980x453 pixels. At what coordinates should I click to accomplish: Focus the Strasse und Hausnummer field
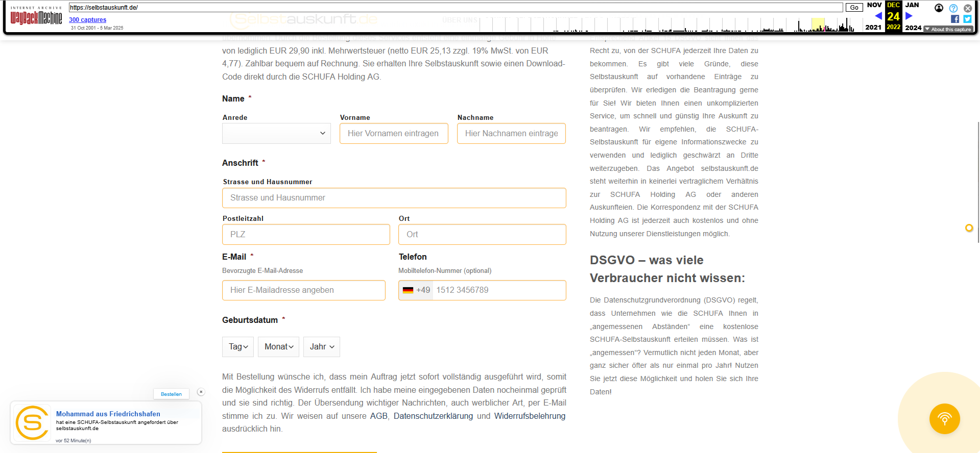pyautogui.click(x=394, y=198)
